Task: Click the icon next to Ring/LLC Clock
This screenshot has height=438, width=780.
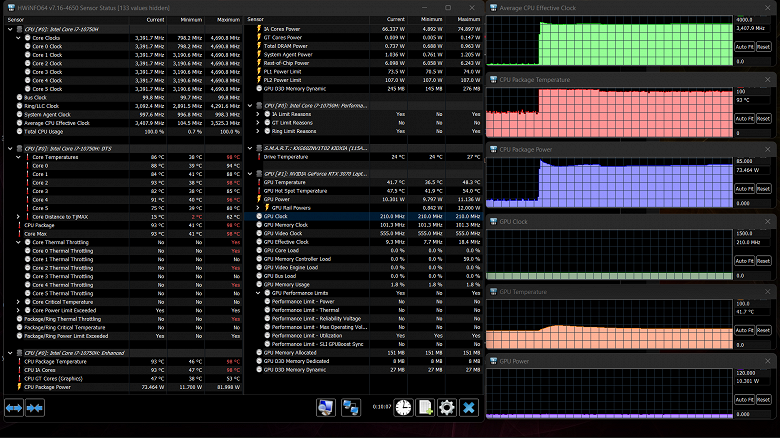Action: [19, 106]
